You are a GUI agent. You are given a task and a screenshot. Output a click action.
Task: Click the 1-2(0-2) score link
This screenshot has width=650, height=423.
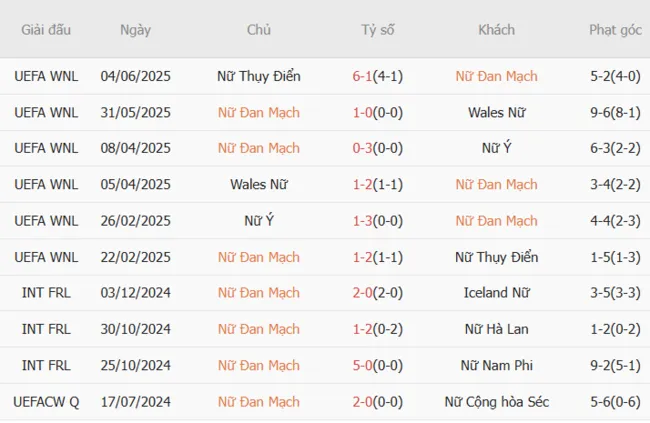[378, 329]
